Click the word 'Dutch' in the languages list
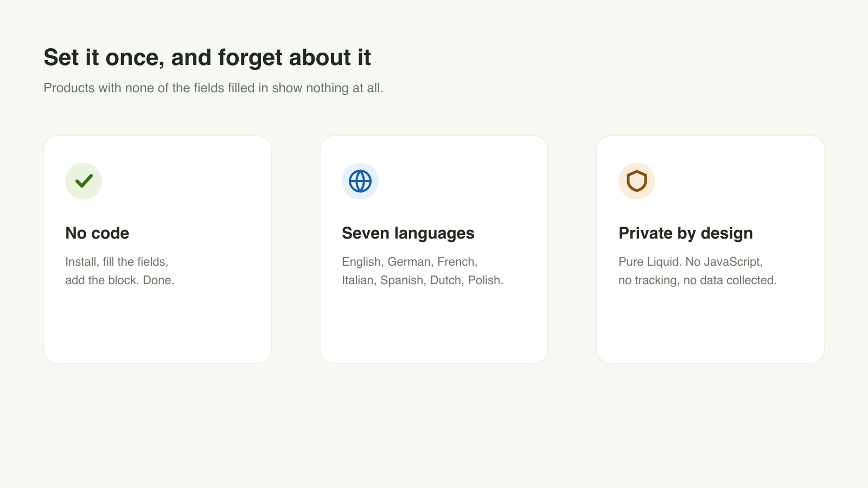 [x=445, y=280]
